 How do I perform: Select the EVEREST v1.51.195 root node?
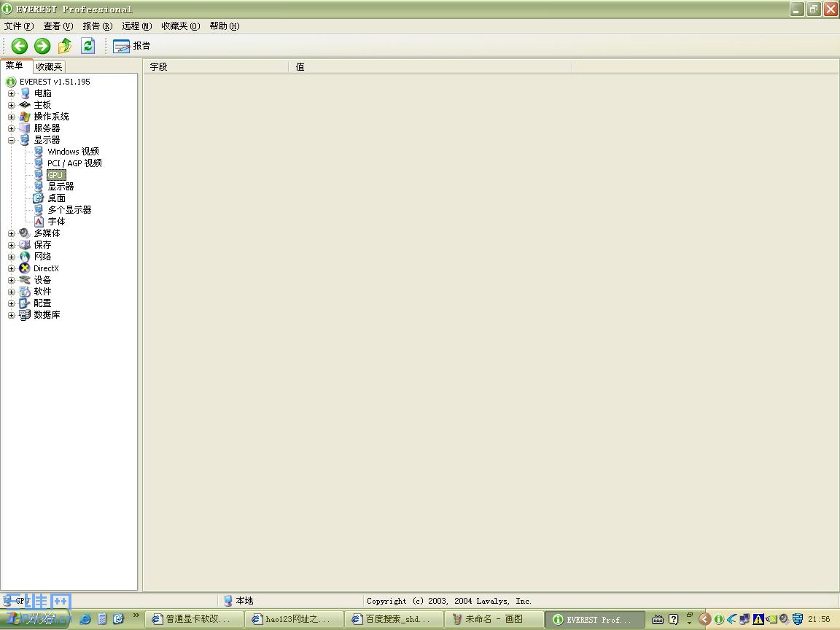coord(55,82)
